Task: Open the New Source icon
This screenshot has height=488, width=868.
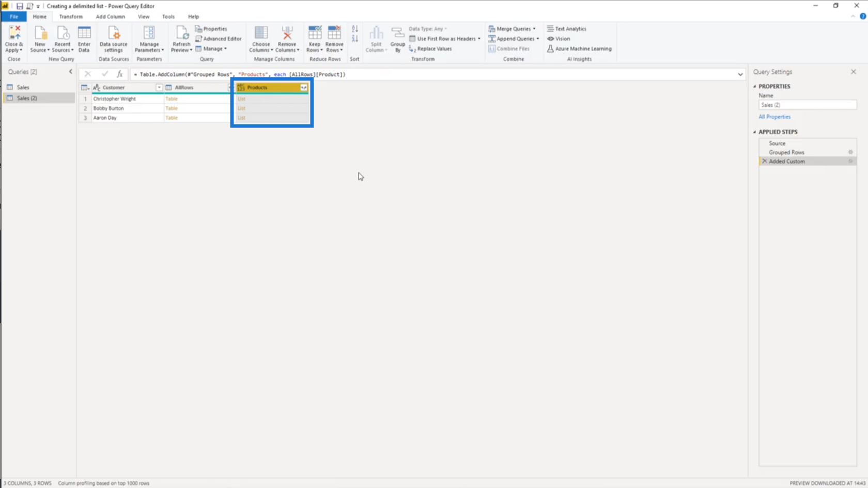Action: pos(40,34)
